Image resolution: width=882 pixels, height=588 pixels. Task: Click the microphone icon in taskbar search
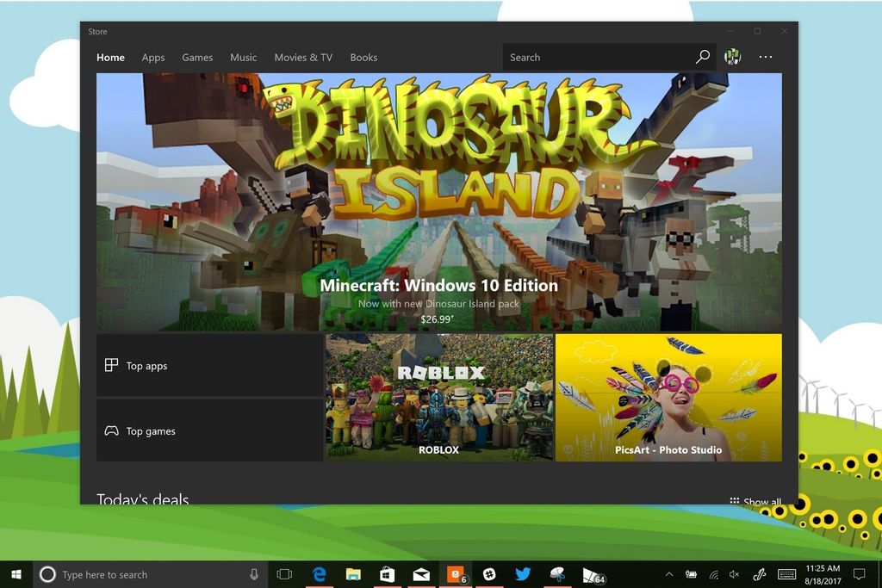click(252, 574)
